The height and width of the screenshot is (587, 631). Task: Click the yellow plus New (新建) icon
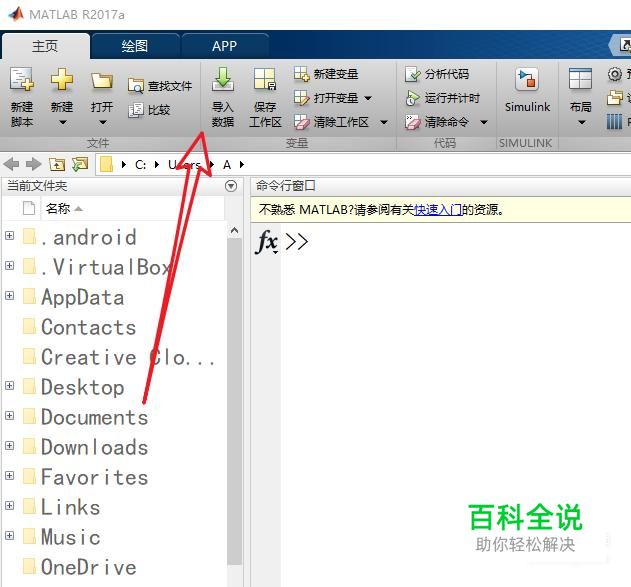click(x=62, y=79)
